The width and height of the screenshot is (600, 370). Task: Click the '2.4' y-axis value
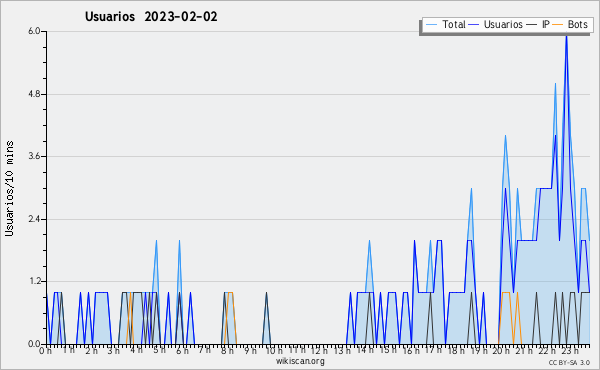[34, 219]
